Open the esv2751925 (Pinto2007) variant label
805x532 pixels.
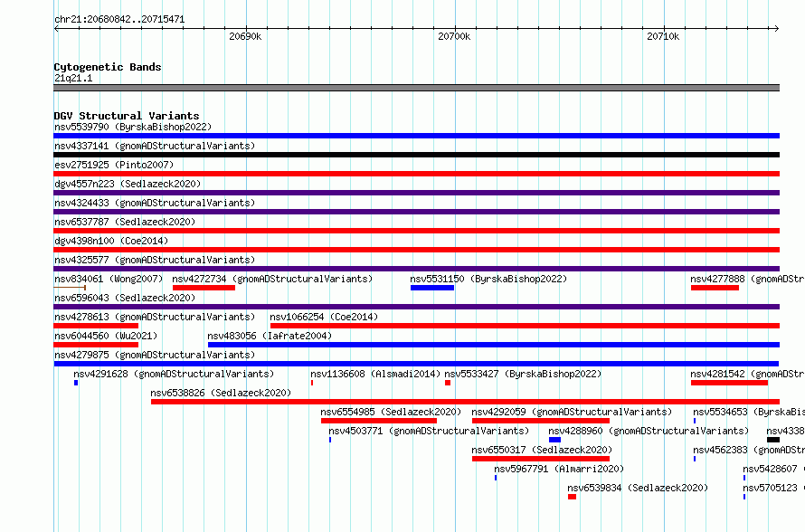tap(114, 165)
